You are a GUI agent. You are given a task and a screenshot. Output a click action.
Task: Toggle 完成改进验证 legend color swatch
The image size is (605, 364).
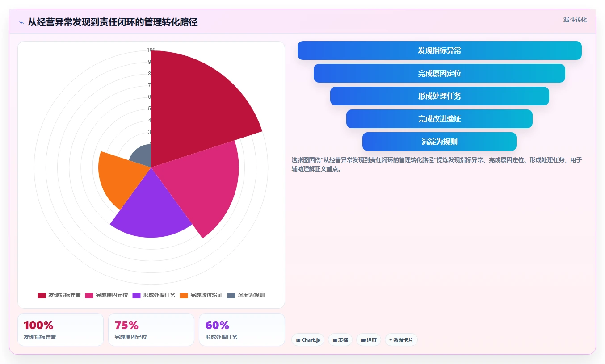pos(184,295)
